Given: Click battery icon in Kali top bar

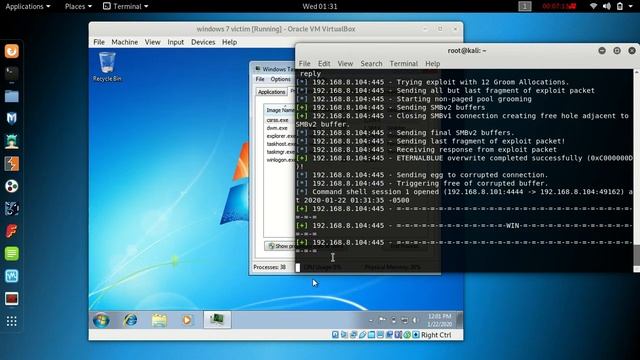Looking at the screenshot, I should (620, 6).
